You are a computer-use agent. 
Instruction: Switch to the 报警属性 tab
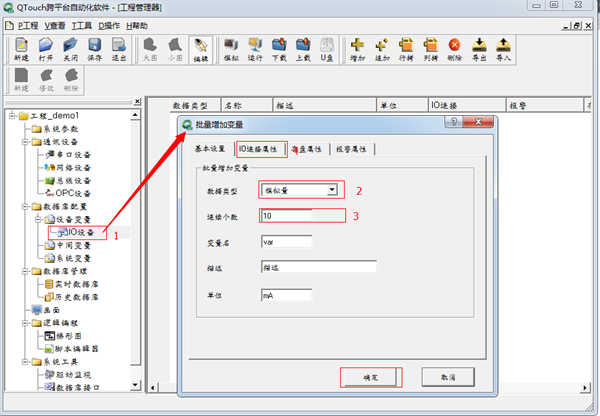click(352, 148)
